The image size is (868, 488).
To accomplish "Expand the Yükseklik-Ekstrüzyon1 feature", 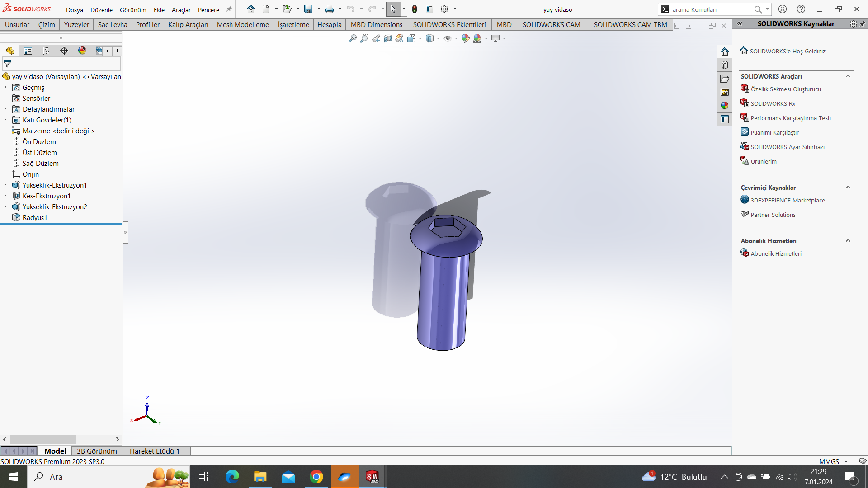I will (x=5, y=185).
